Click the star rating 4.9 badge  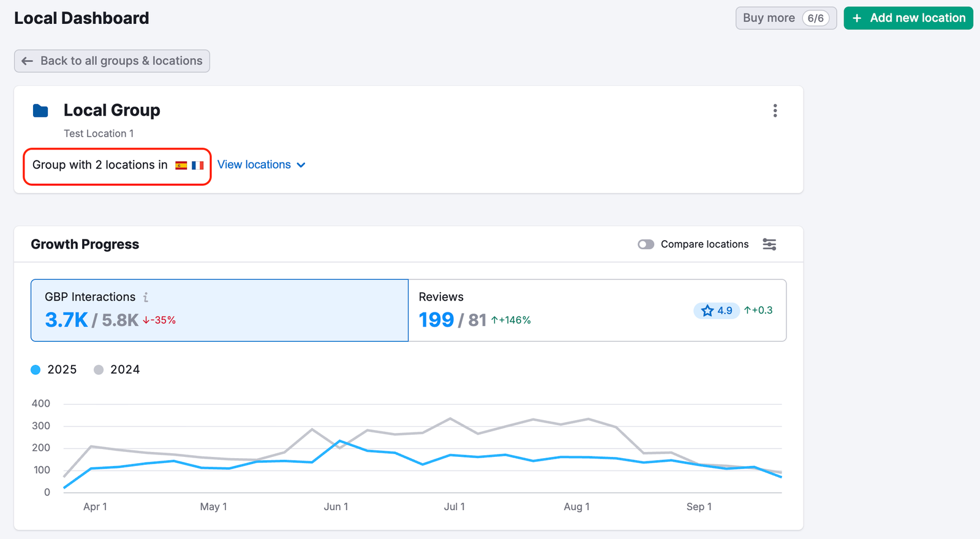click(716, 311)
